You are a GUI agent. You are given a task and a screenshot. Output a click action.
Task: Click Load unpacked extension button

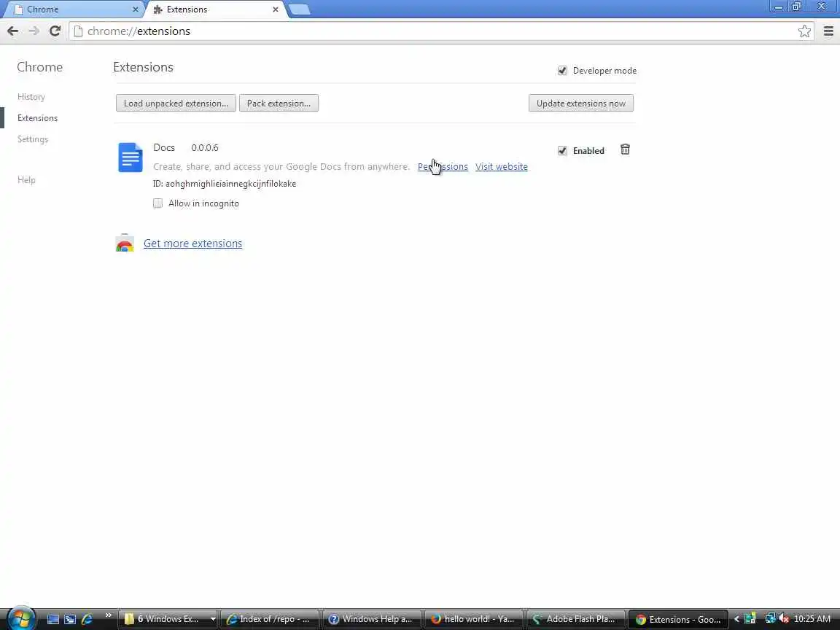pos(176,104)
